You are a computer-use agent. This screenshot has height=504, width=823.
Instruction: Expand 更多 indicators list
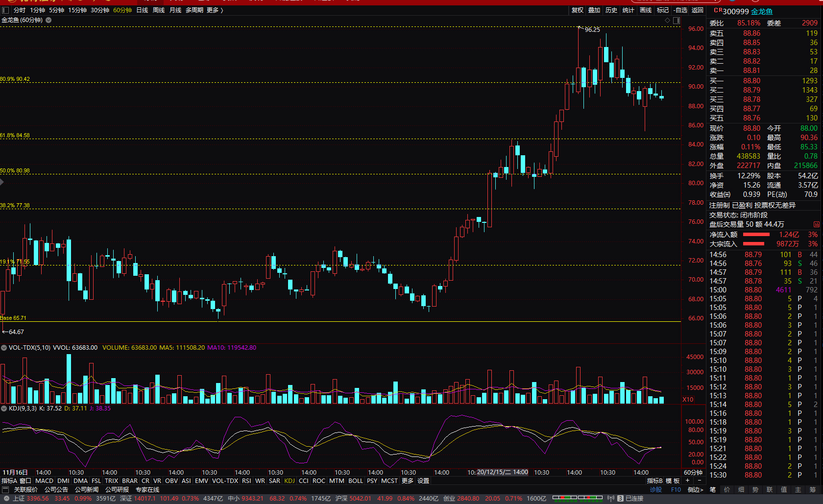pyautogui.click(x=408, y=481)
